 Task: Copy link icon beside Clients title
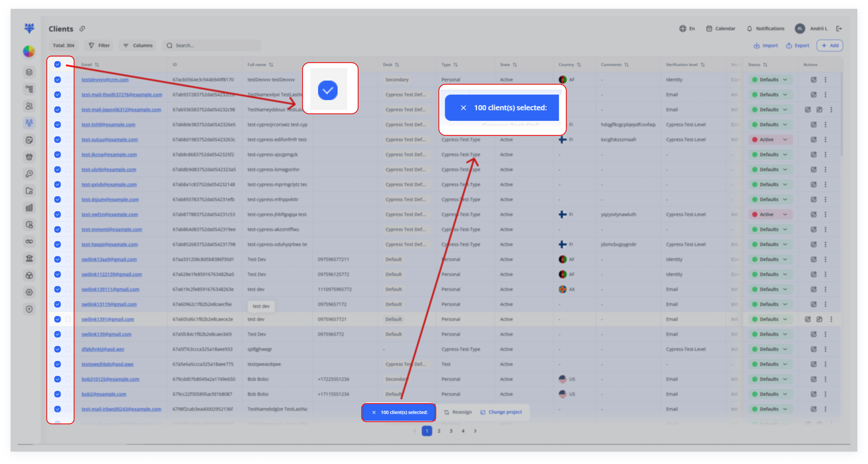tap(82, 29)
